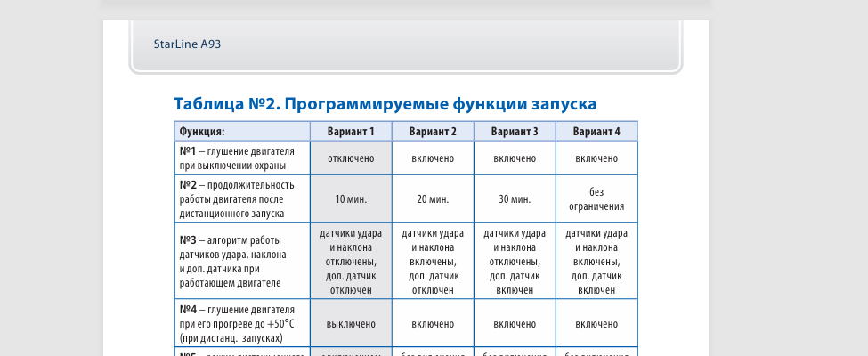Screen dimensions: 868x356
Task: Select the '10 мин.' cell
Action: click(x=351, y=199)
